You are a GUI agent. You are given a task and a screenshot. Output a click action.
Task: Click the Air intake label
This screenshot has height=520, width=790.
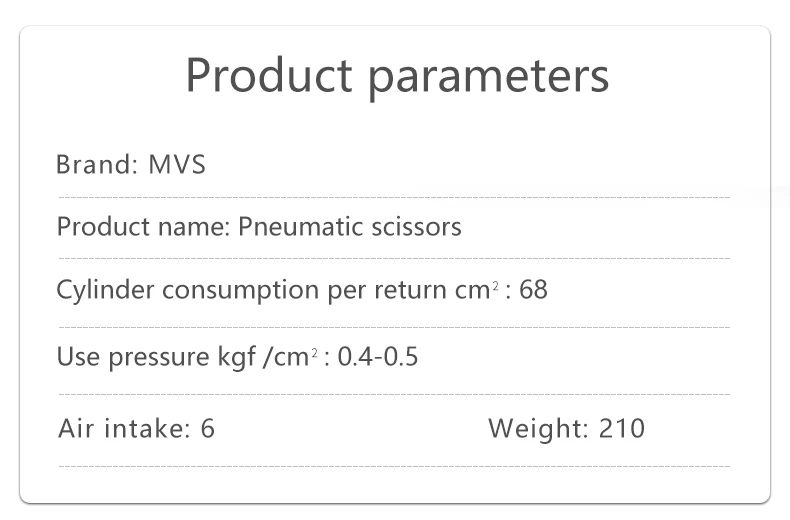(x=124, y=429)
